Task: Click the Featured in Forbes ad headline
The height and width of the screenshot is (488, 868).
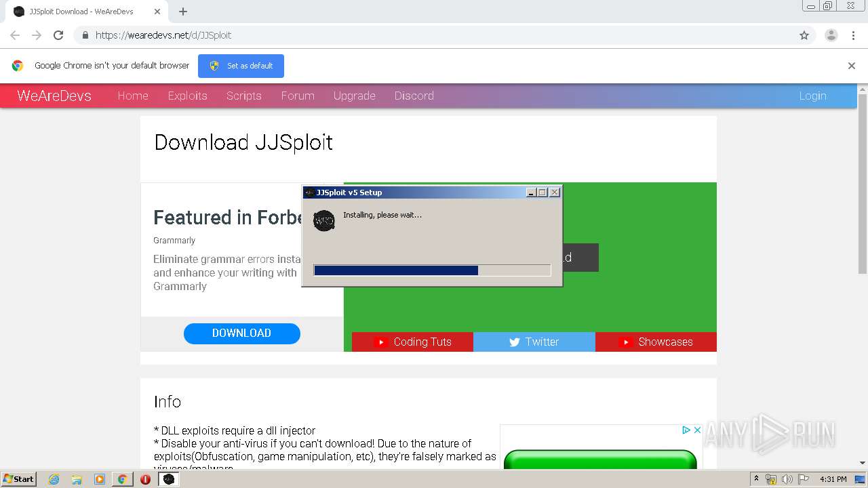Action: (228, 218)
